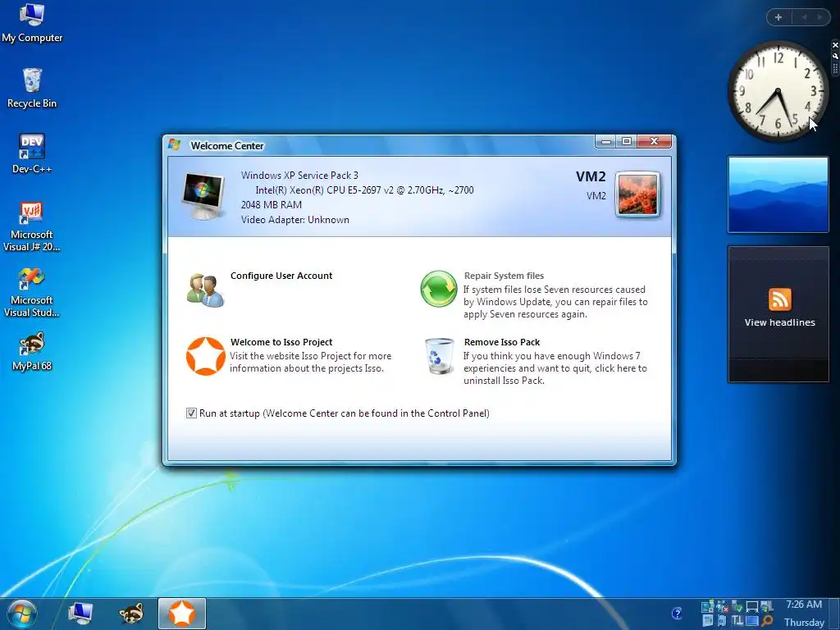Click the 7:26 AM taskbar clock
Image resolution: width=840 pixels, height=630 pixels.
(804, 605)
